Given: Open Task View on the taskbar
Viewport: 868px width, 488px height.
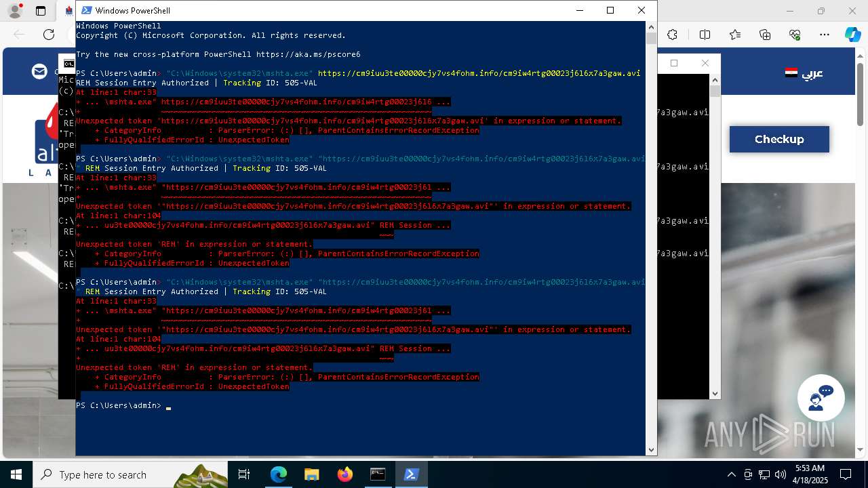Looking at the screenshot, I should 244,474.
